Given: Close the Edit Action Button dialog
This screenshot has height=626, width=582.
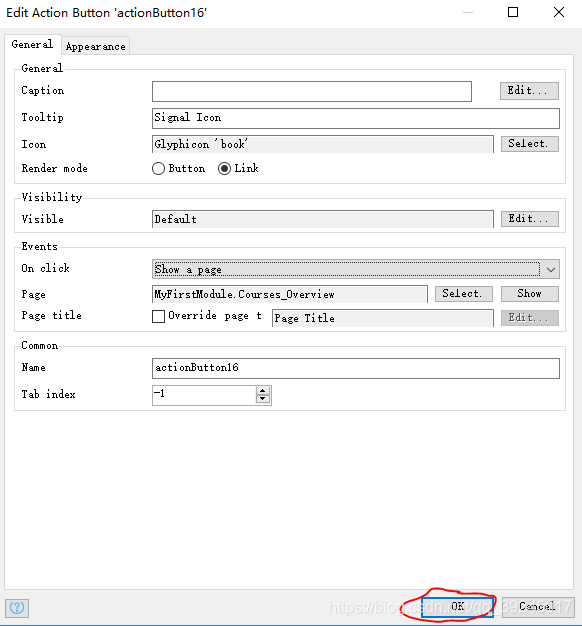Looking at the screenshot, I should click(x=559, y=12).
